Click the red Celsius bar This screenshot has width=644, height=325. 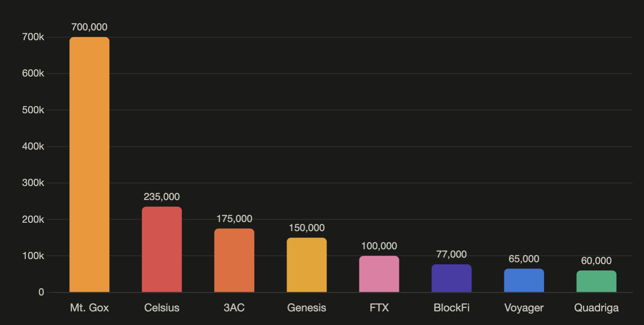[x=162, y=249]
